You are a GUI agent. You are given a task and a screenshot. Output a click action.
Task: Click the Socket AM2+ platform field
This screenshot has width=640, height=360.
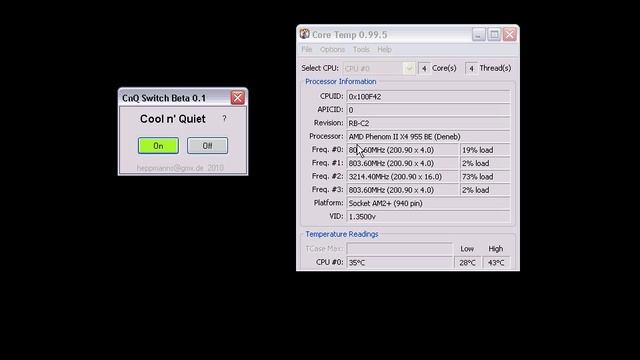click(428, 203)
